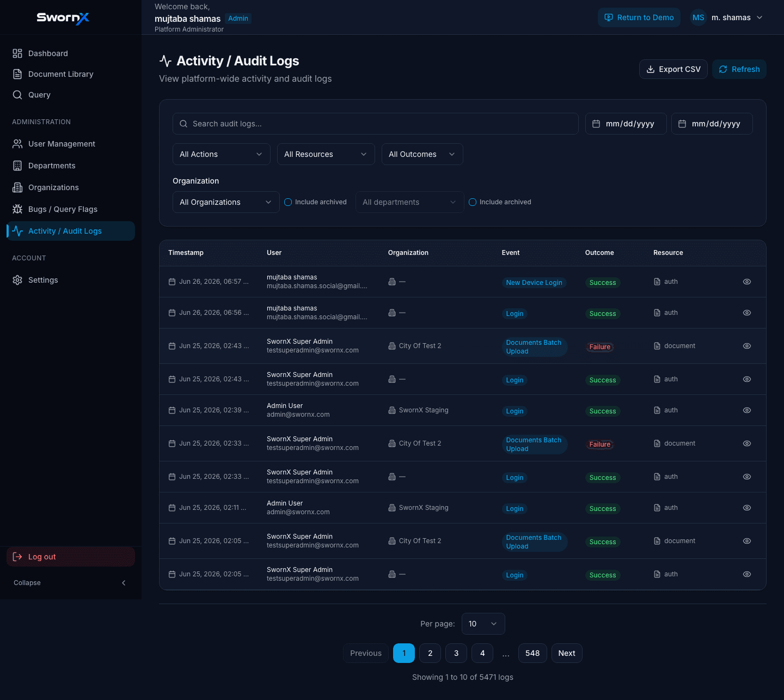Select page 1 in pagination
This screenshot has height=700, width=784.
pyautogui.click(x=404, y=653)
